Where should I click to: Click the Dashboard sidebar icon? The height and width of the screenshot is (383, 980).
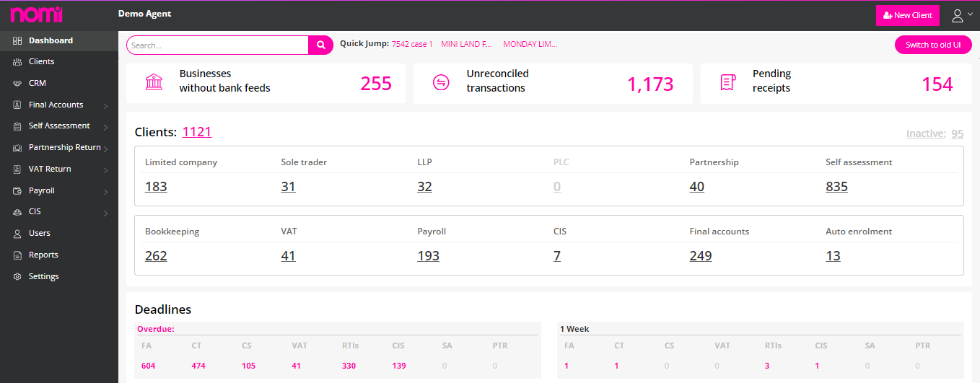pyautogui.click(x=17, y=41)
